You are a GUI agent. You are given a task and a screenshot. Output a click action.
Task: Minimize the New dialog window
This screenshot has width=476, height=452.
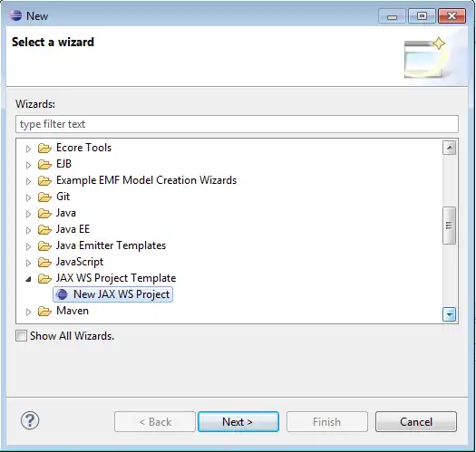click(392, 15)
